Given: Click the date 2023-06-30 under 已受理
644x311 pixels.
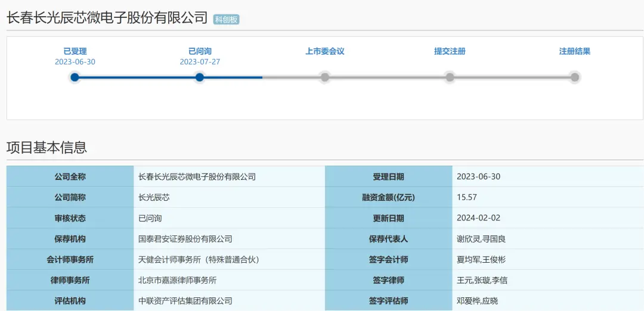Looking at the screenshot, I should pos(75,62).
